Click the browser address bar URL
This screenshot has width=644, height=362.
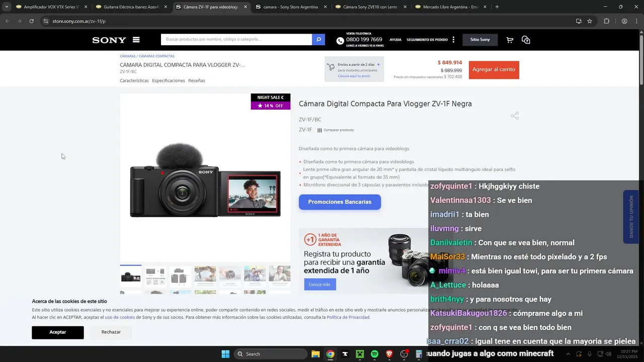coord(79,21)
